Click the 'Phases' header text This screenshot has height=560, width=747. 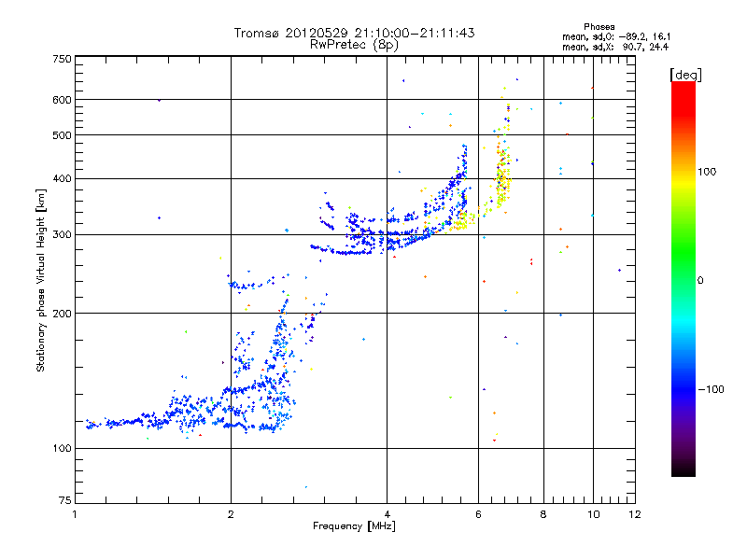pyautogui.click(x=599, y=27)
